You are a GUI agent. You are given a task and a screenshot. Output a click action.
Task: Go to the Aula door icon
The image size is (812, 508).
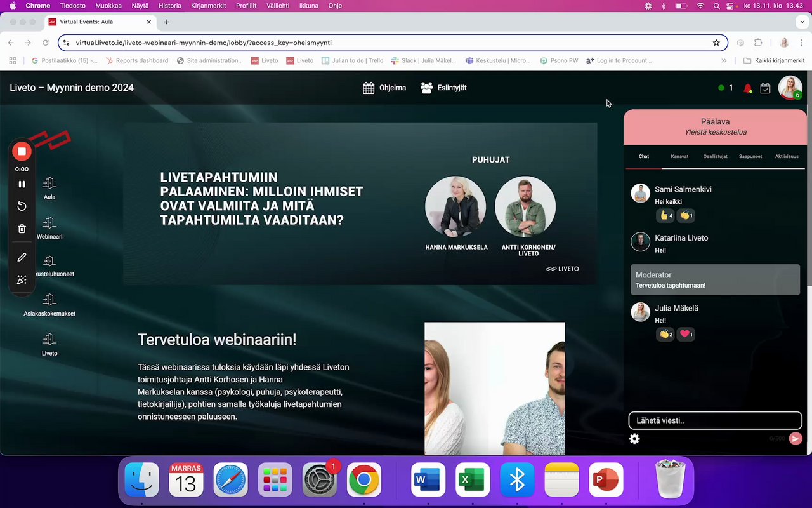(x=49, y=184)
